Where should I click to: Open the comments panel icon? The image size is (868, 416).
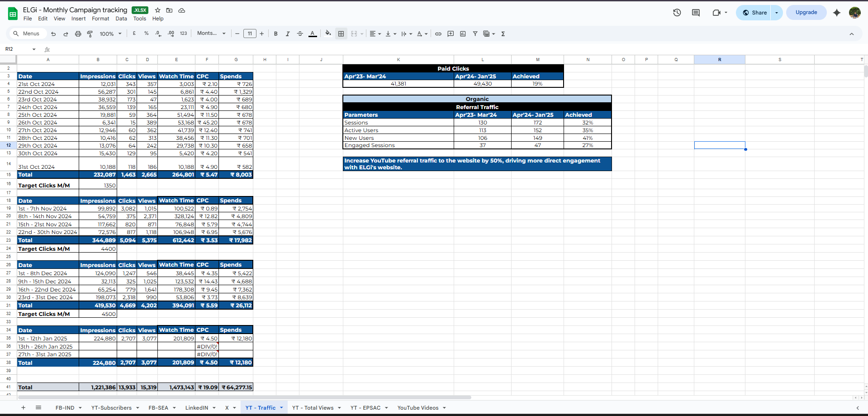tap(696, 13)
